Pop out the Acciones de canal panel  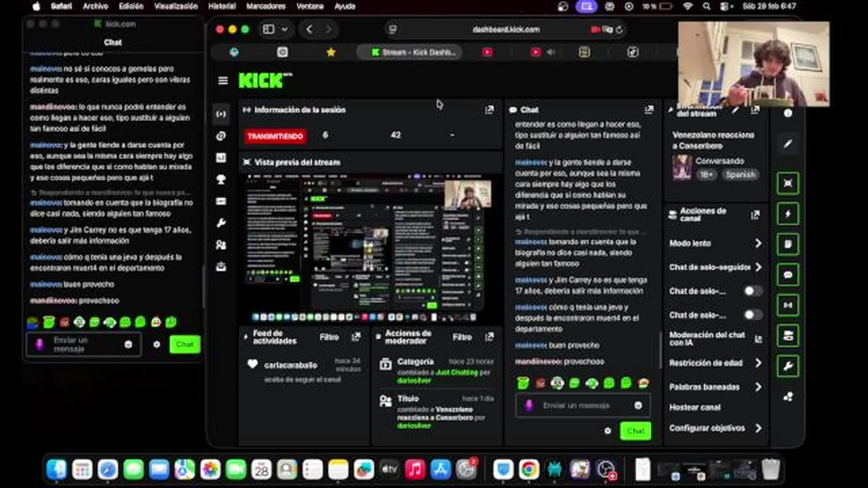pos(755,215)
